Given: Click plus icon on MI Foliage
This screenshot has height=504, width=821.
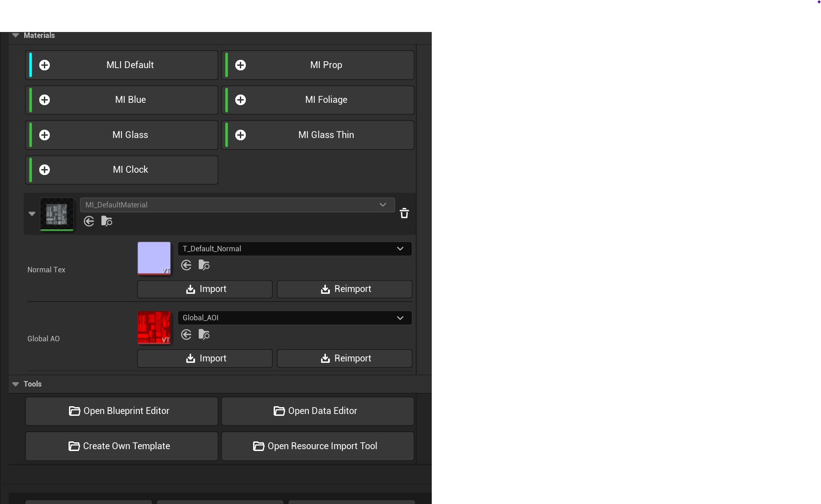Looking at the screenshot, I should pos(240,100).
